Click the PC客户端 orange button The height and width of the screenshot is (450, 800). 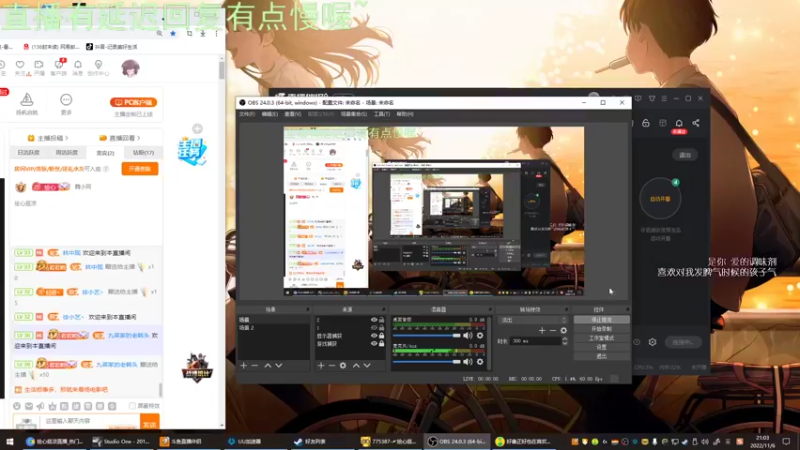tap(134, 103)
